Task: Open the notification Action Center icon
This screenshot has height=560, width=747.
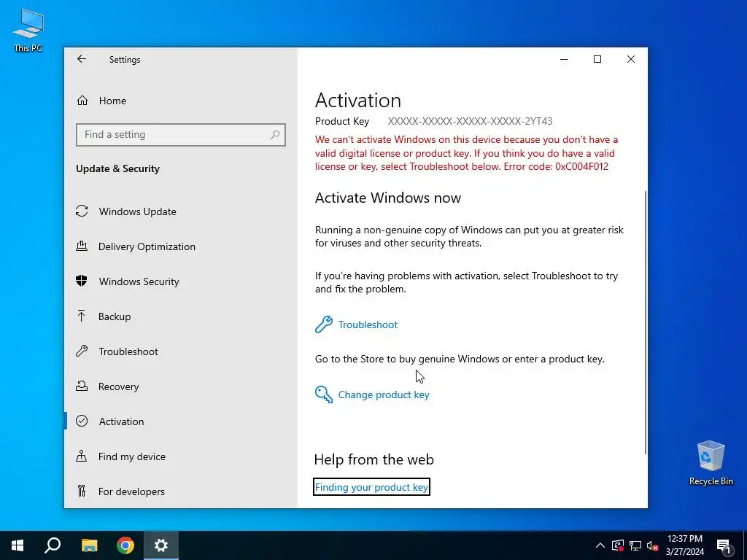Action: point(724,545)
